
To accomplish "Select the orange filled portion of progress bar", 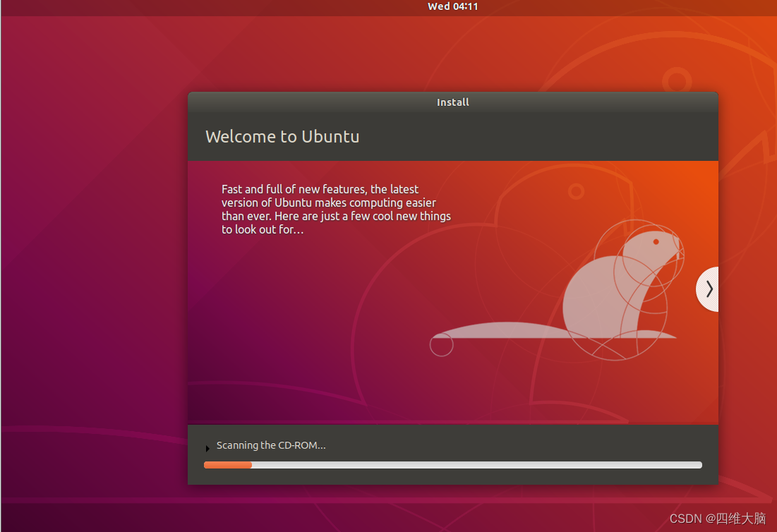I will point(227,464).
